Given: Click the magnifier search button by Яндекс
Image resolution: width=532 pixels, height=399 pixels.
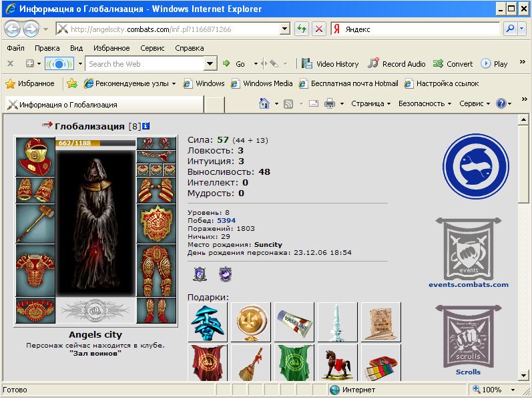Looking at the screenshot, I should click(510, 29).
